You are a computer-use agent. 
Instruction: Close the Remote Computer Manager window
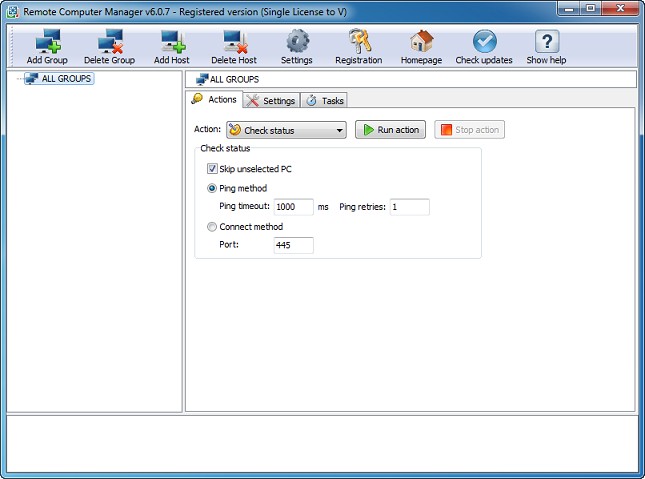[620, 8]
